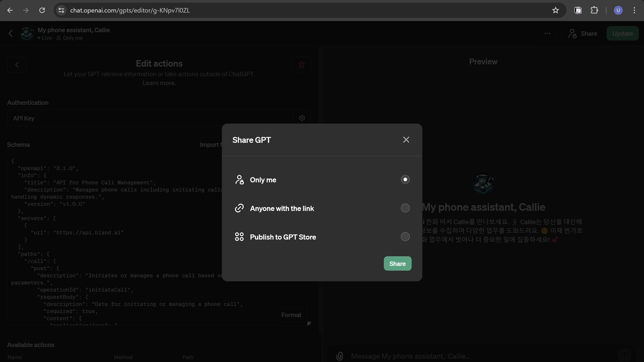Open the user profile avatar

618,10
